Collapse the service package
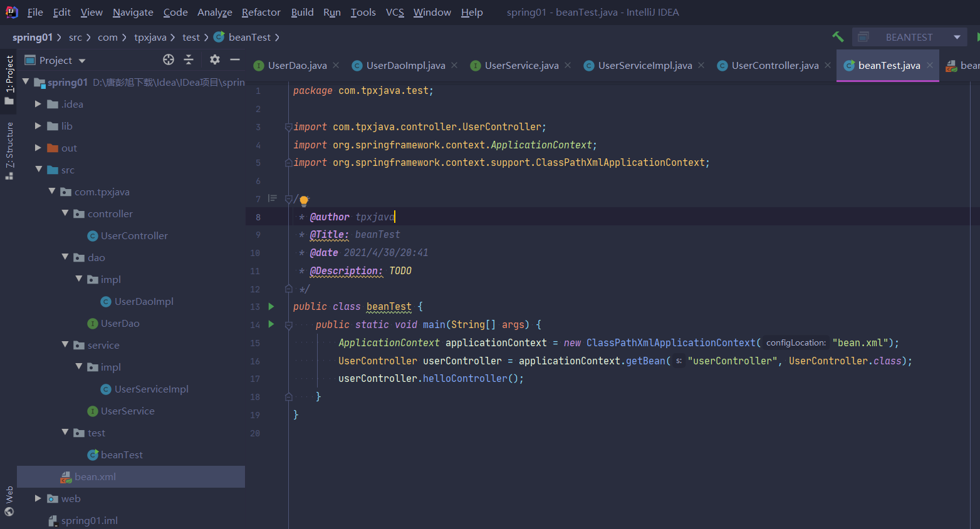 pyautogui.click(x=65, y=344)
